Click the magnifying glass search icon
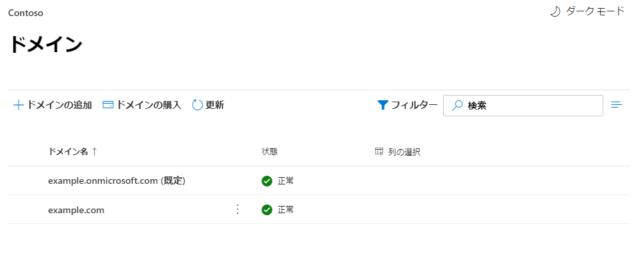The height and width of the screenshot is (258, 644). pos(456,106)
